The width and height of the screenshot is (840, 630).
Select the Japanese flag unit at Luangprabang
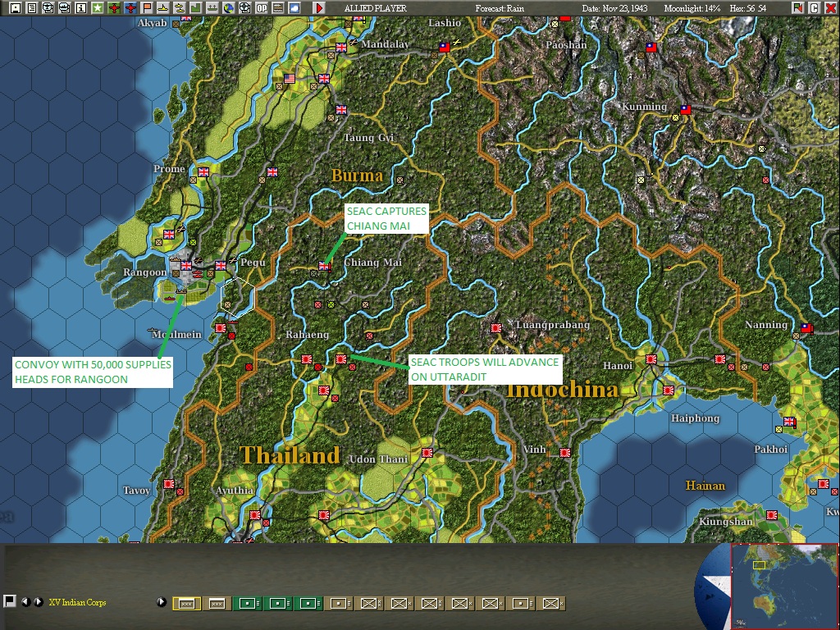(496, 327)
